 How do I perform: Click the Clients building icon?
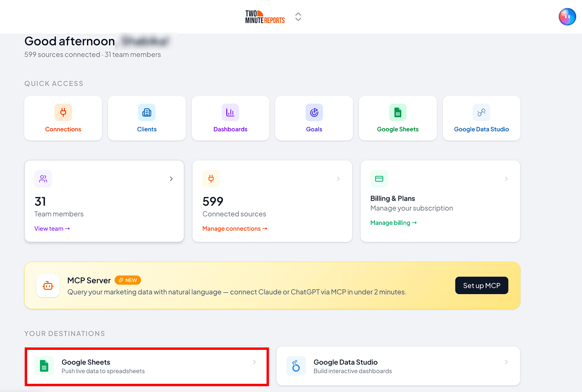coord(147,112)
